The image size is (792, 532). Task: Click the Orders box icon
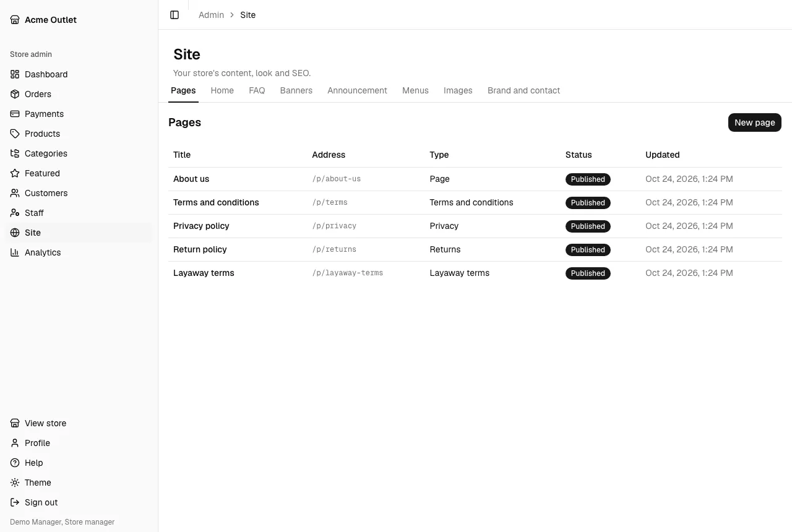click(15, 94)
